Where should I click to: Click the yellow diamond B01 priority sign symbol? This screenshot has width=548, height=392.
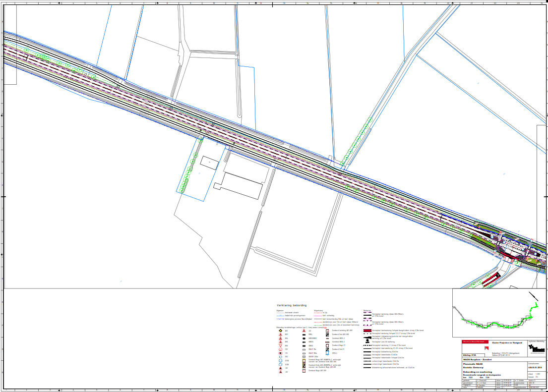(281, 331)
